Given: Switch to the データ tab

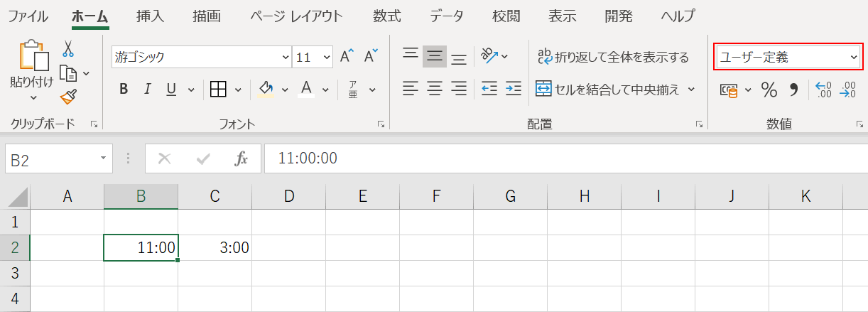Looking at the screenshot, I should [x=447, y=16].
